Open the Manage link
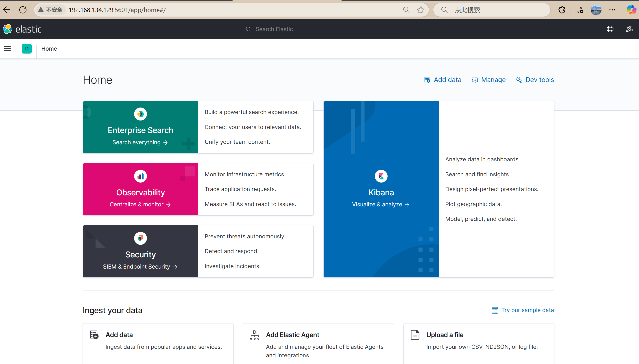The image size is (639, 364). pyautogui.click(x=493, y=80)
